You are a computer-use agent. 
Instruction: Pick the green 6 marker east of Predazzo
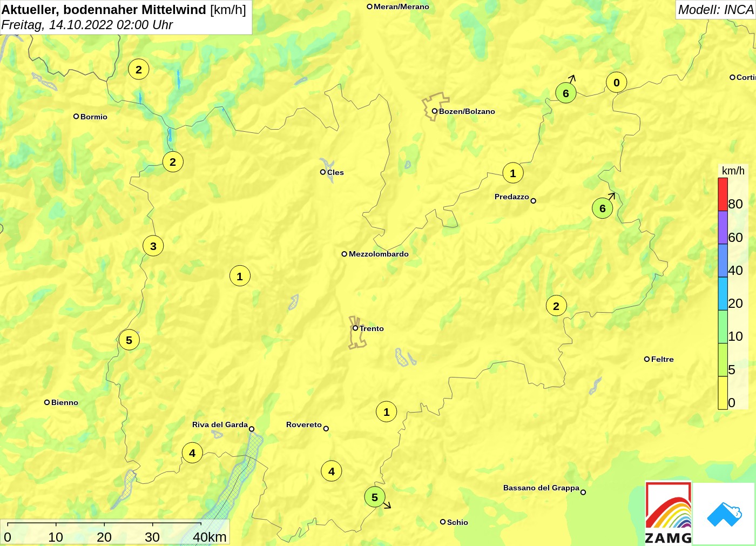coord(603,208)
